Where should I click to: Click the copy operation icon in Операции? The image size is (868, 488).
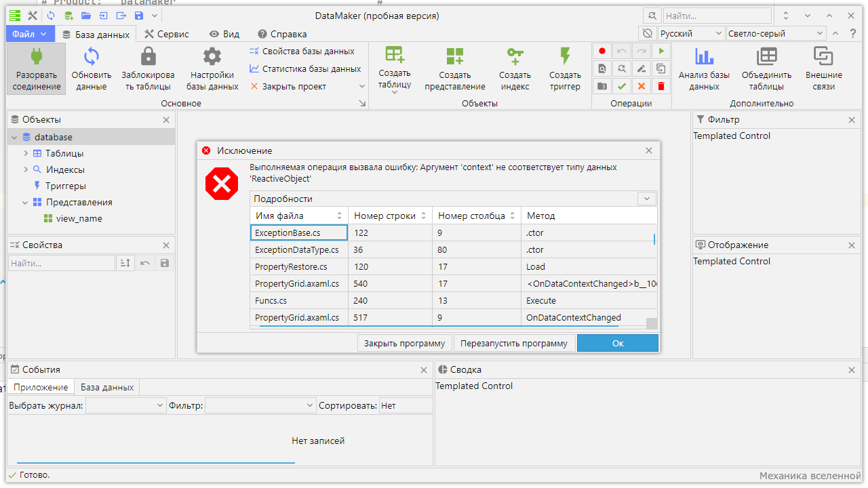tap(661, 68)
